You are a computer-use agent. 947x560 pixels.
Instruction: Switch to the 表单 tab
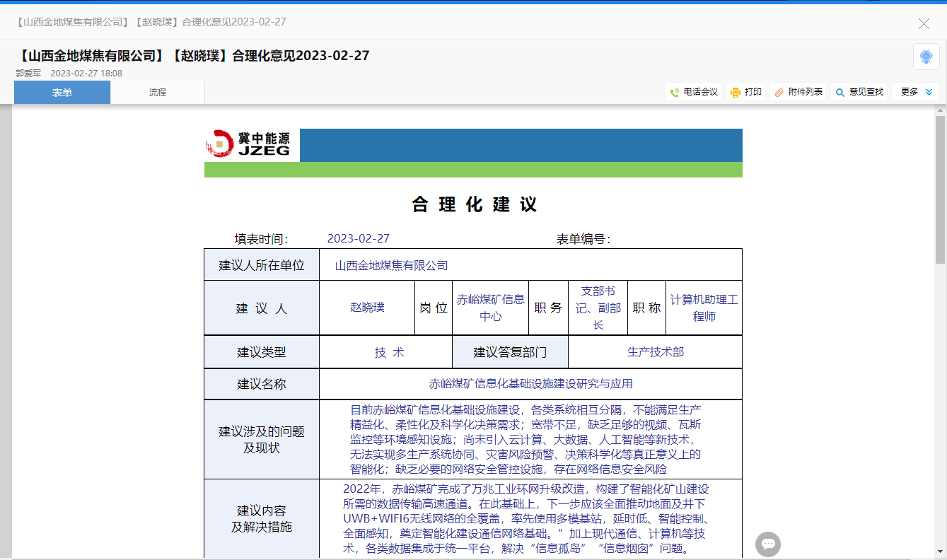[x=62, y=93]
